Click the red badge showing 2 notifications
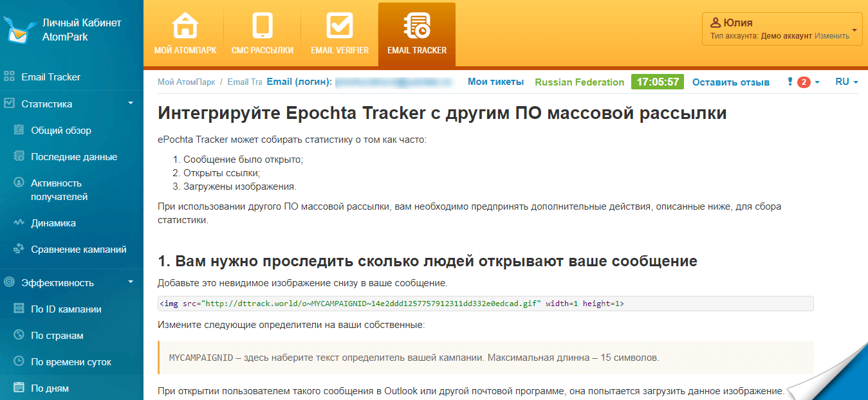The image size is (868, 400). 804,82
